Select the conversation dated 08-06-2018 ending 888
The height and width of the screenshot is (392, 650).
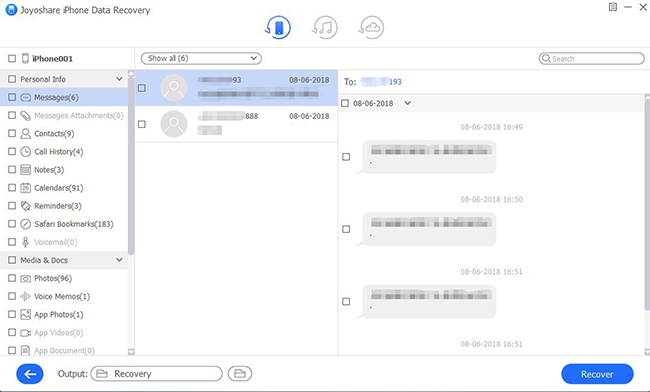click(236, 124)
